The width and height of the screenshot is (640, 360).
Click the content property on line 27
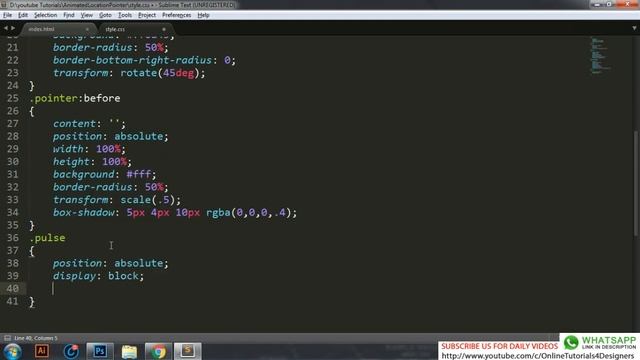point(74,124)
